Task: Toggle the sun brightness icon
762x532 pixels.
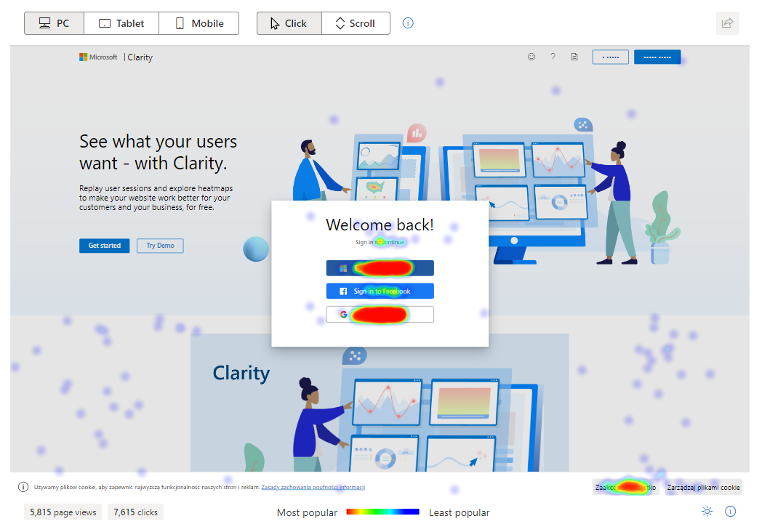Action: tap(707, 511)
